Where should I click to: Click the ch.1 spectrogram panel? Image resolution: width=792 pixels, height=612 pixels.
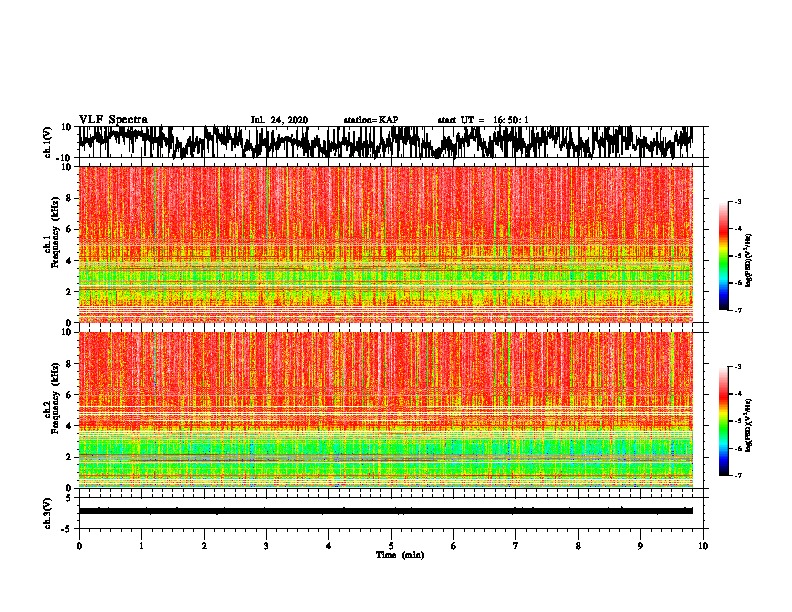(385, 244)
